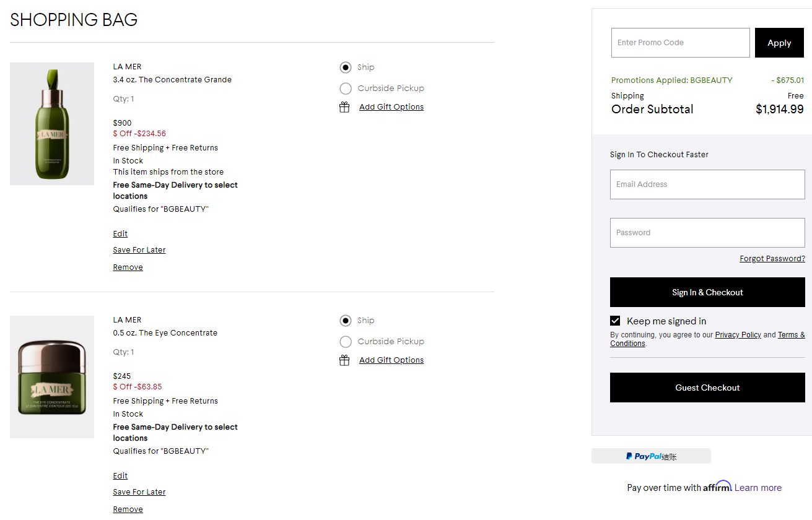Click the PayPal checkout button
Viewport: 812px width, 520px height.
(651, 456)
